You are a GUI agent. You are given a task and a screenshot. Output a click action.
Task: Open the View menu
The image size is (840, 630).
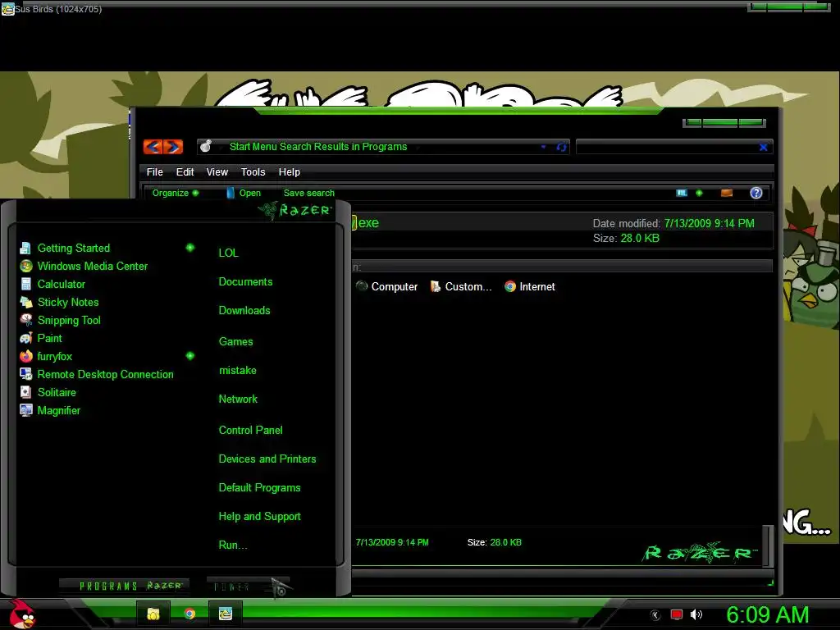click(217, 172)
